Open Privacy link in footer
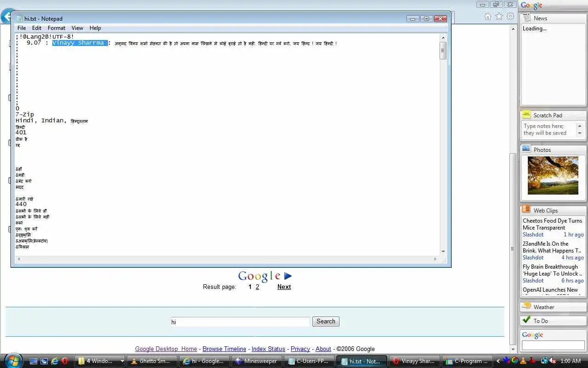Image resolution: width=588 pixels, height=368 pixels. pyautogui.click(x=300, y=349)
